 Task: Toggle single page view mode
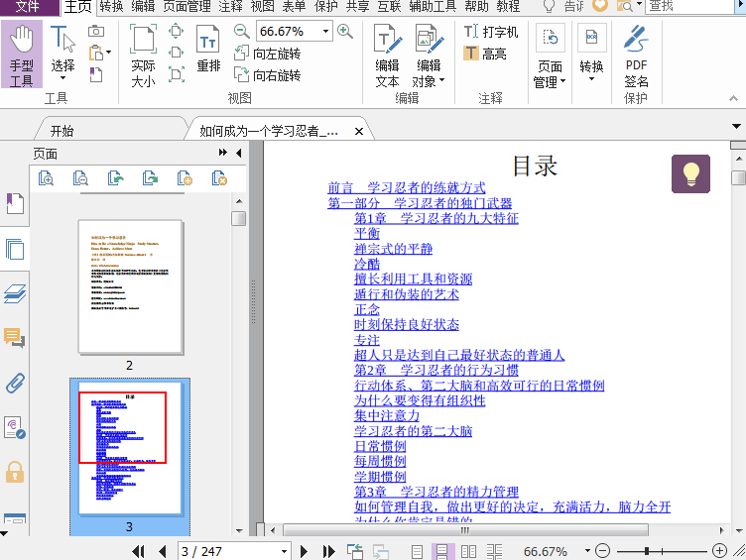(x=417, y=551)
